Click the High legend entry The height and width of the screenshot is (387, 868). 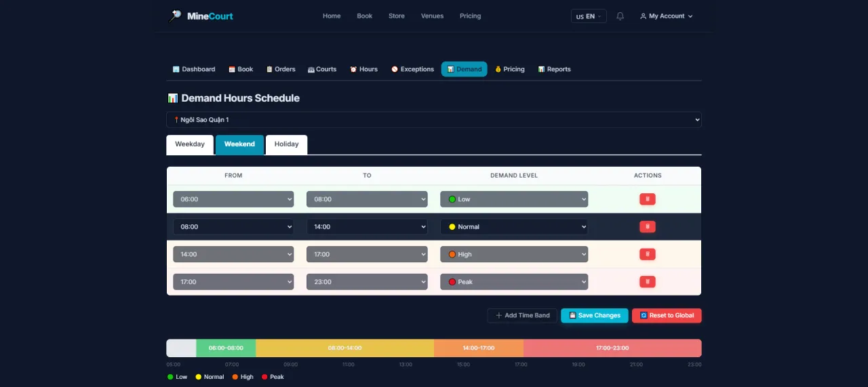pos(243,377)
